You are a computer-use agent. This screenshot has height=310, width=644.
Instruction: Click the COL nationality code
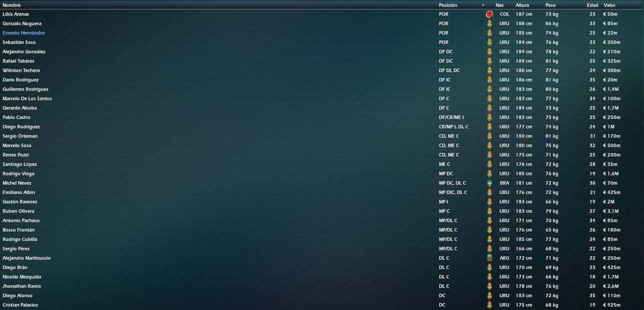pos(505,14)
